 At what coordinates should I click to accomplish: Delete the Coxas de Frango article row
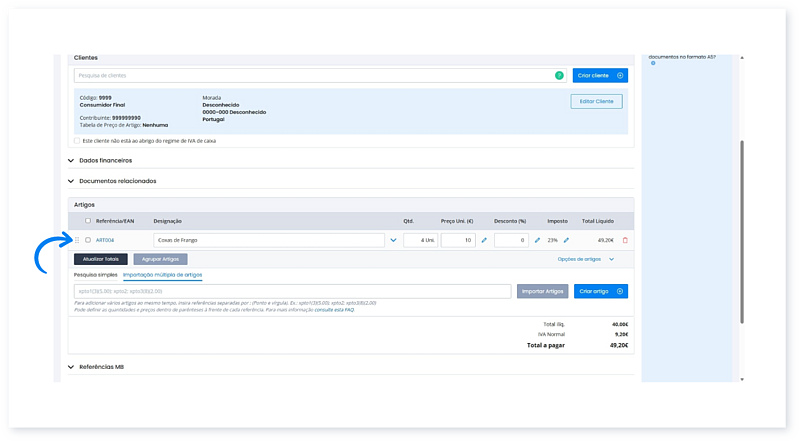(625, 240)
